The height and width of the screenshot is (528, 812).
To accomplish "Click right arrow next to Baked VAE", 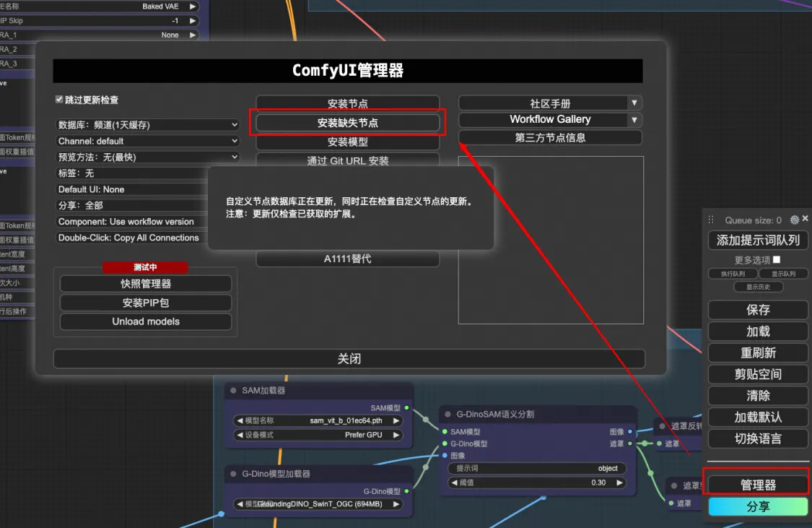I will tap(193, 7).
